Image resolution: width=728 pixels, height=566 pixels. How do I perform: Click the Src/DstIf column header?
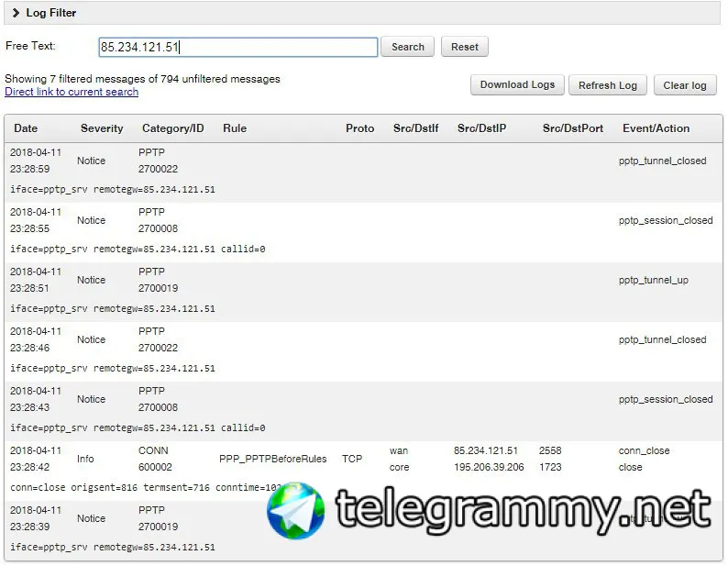415,128
